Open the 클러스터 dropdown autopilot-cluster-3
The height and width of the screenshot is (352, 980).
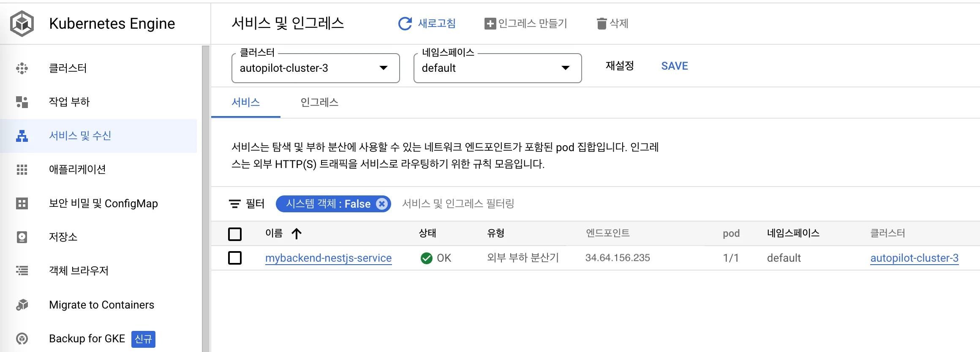tap(315, 68)
